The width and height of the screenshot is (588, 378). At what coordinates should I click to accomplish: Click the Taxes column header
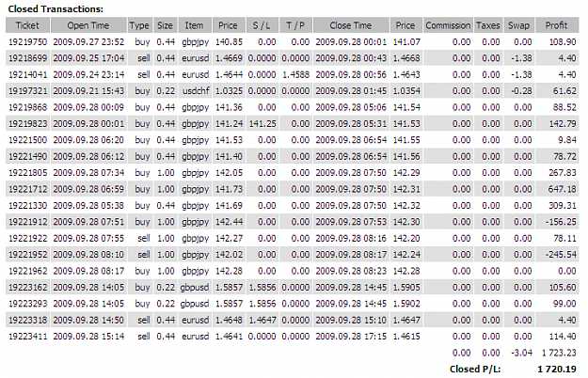(x=488, y=25)
